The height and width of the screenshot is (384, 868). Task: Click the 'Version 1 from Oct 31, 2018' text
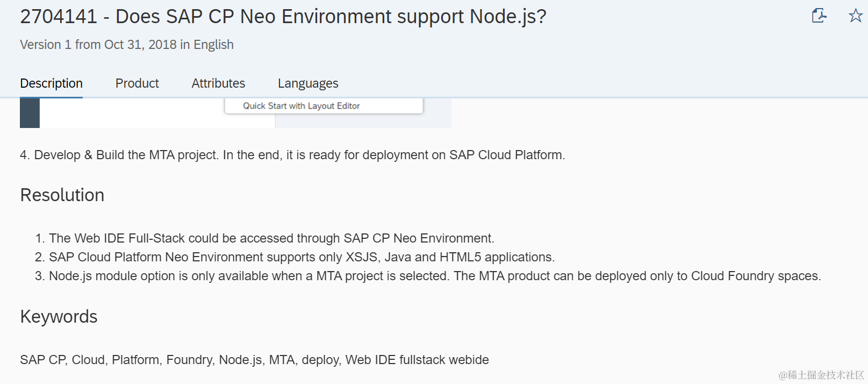click(98, 45)
